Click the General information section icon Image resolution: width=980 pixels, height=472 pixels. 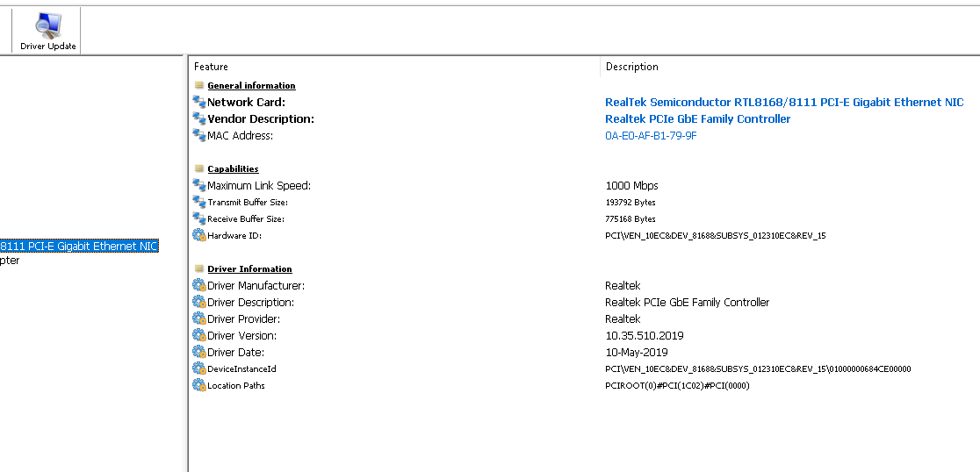click(x=199, y=86)
